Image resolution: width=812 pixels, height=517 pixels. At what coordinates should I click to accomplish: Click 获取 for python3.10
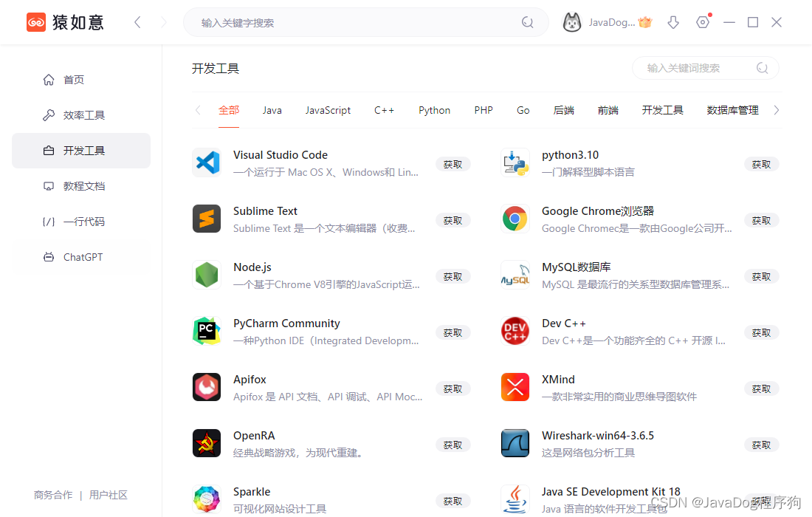click(x=761, y=164)
